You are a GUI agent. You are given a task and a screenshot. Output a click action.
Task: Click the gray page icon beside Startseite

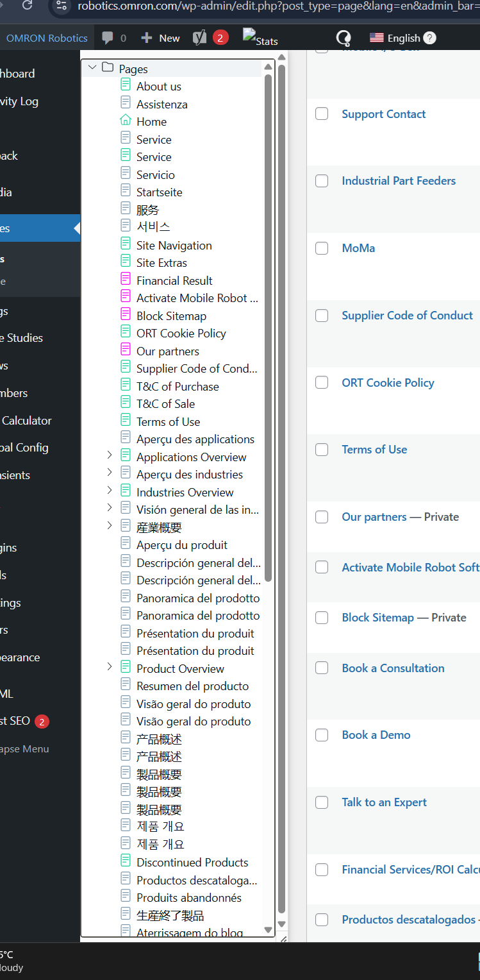[126, 191]
